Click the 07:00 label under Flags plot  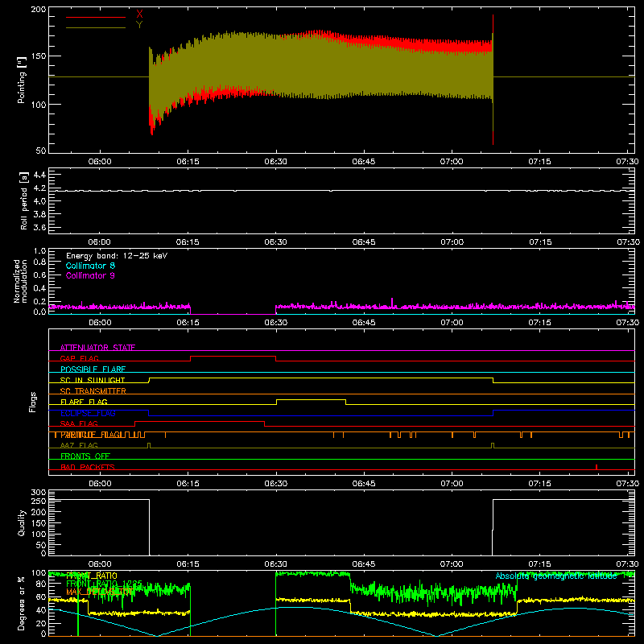click(x=452, y=484)
